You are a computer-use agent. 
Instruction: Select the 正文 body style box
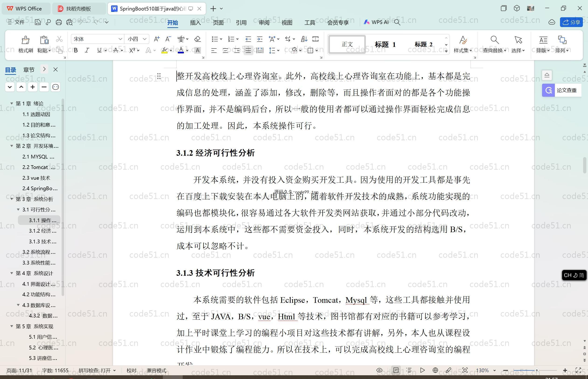point(347,45)
